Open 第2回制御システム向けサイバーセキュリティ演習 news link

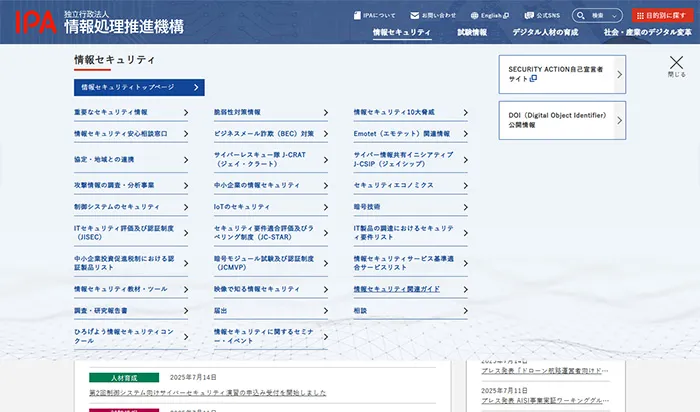[x=208, y=393]
